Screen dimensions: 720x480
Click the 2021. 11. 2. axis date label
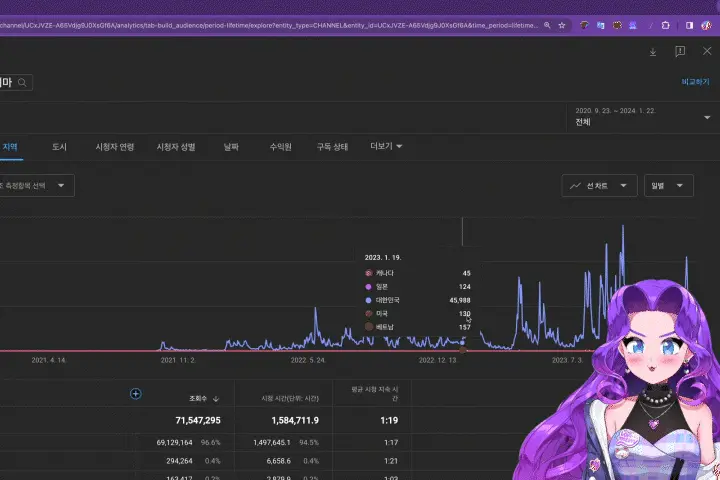point(178,361)
